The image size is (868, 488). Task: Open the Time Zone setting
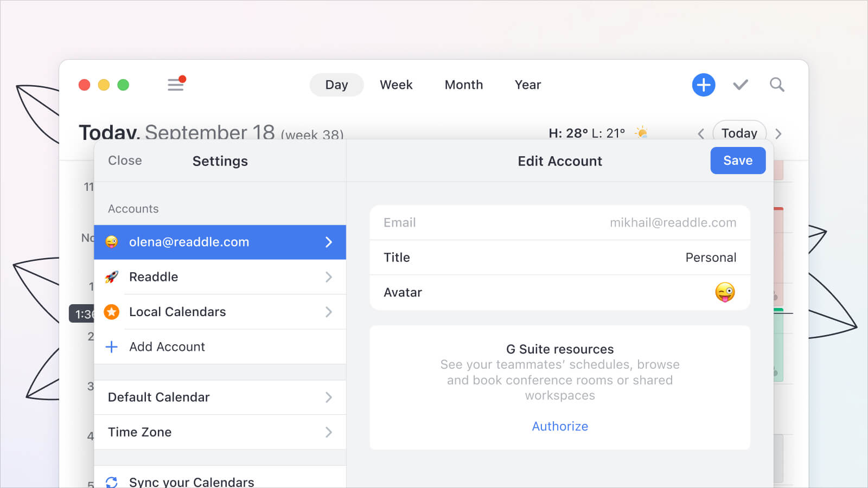point(220,432)
